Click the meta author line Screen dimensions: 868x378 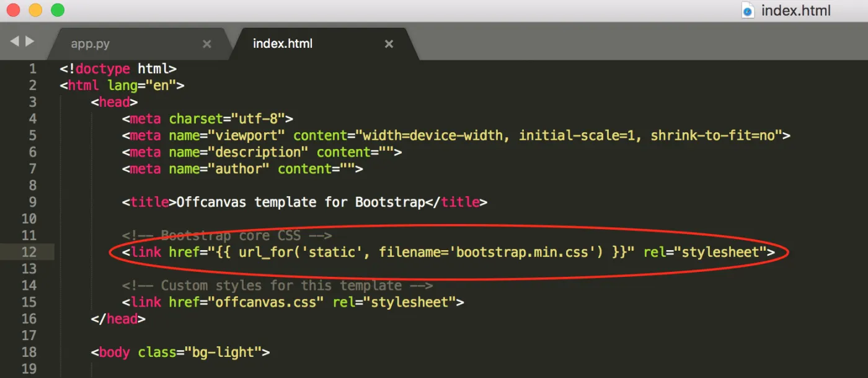tap(242, 169)
